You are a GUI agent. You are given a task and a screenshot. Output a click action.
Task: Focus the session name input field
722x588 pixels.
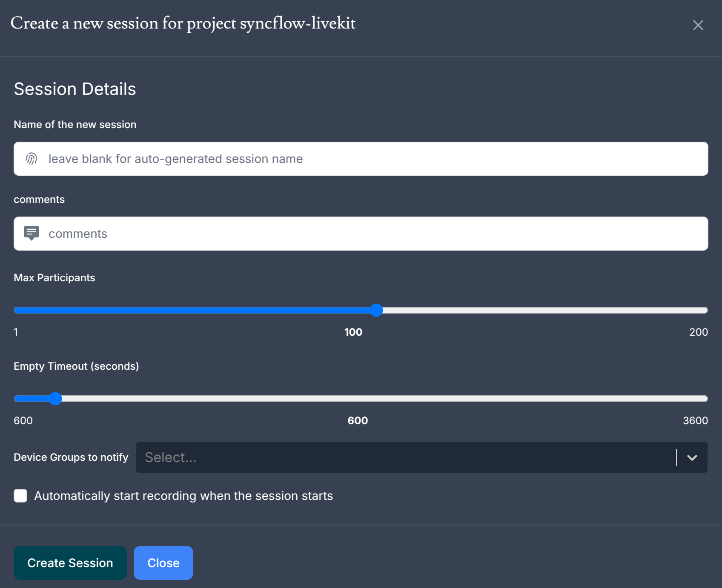coord(361,159)
